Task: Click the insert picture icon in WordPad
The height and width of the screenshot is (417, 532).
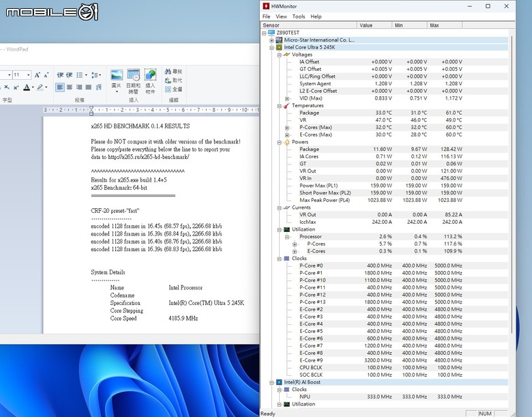Action: (117, 74)
